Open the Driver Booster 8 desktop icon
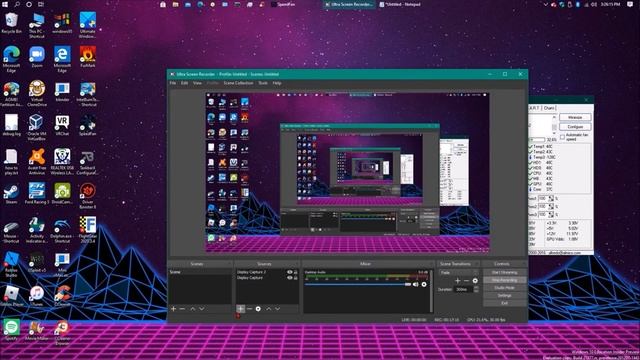The height and width of the screenshot is (360, 640). pyautogui.click(x=88, y=196)
